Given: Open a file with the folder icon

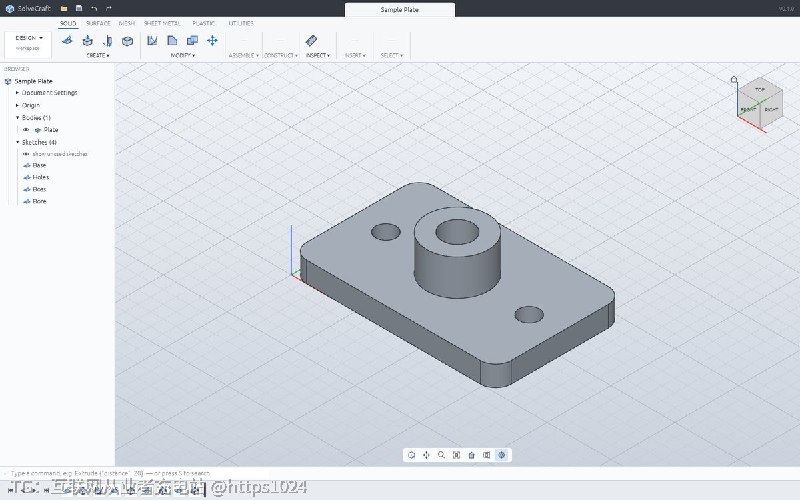Looking at the screenshot, I should pyautogui.click(x=64, y=9).
